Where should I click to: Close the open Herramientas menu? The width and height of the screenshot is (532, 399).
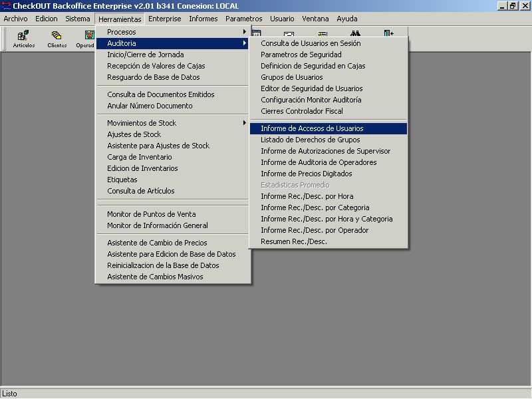tap(120, 19)
